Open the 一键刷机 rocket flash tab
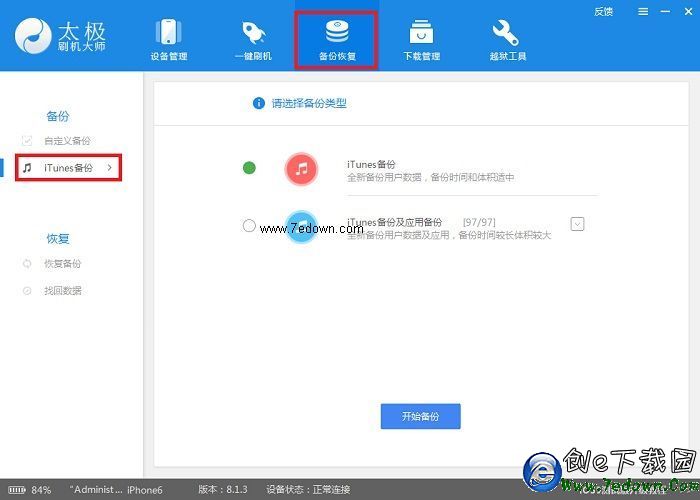This screenshot has height=500, width=700. point(253,39)
